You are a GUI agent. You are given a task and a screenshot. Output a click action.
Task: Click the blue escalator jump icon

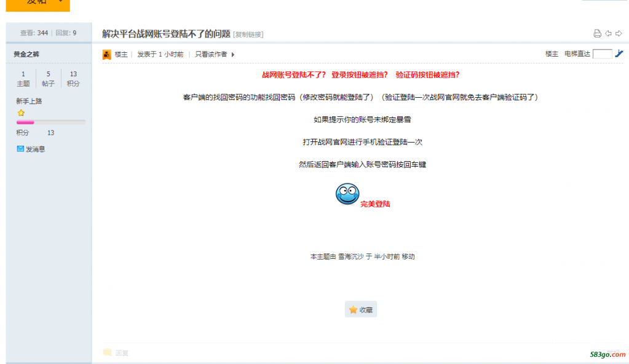tap(619, 54)
